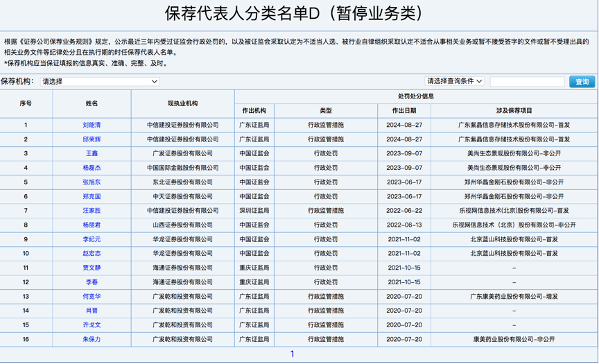
Task: Select the 中天证券股份有限公司 cell
Action: point(182,196)
